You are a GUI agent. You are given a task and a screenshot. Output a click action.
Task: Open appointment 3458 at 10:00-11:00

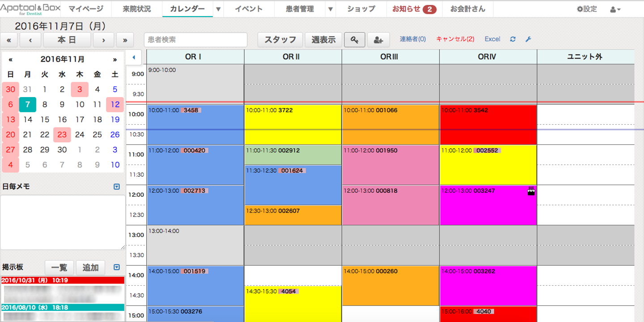[x=195, y=125]
